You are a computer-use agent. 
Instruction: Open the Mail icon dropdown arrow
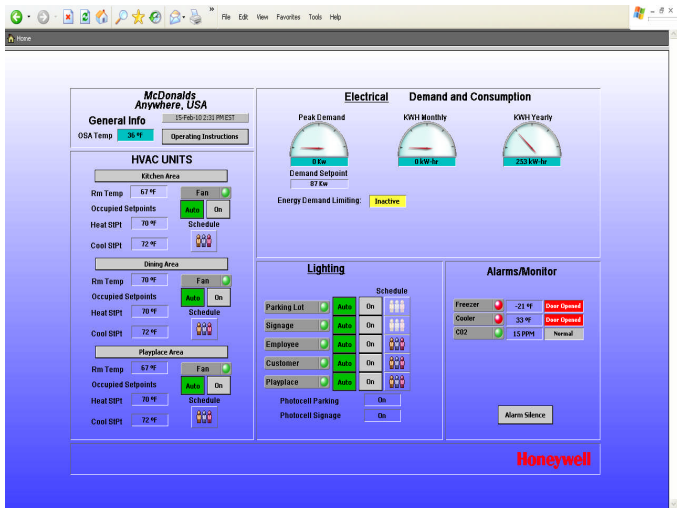(x=184, y=17)
